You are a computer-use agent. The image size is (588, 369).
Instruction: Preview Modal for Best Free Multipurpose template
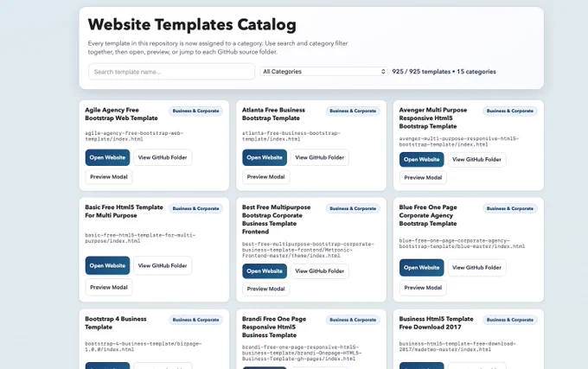[265, 289]
